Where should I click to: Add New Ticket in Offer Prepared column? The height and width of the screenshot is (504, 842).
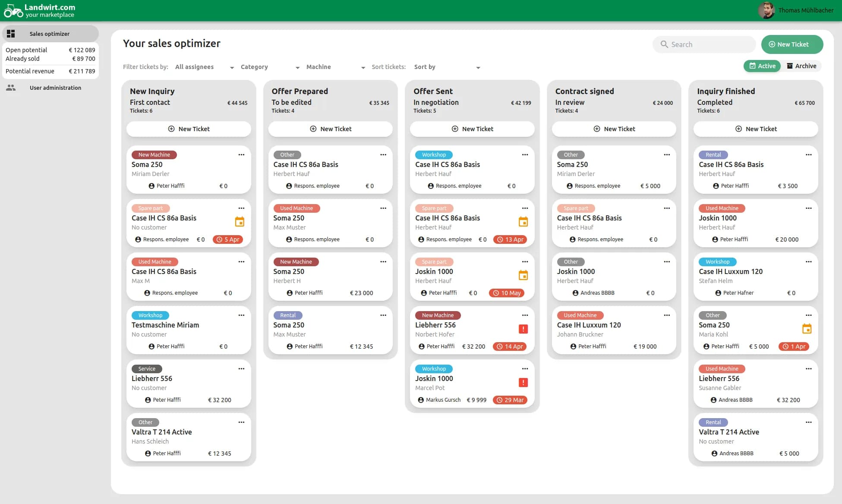(x=331, y=129)
